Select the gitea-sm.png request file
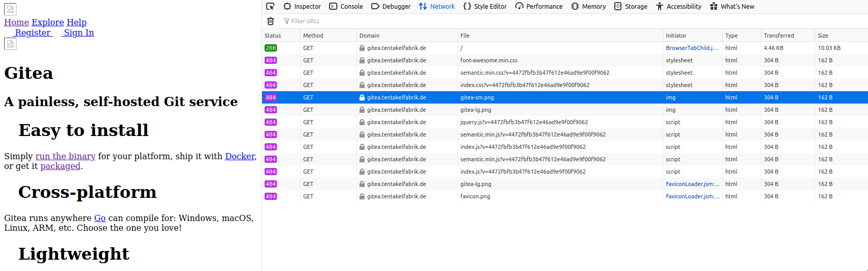Viewport: 868px width, 271px height. coord(477,97)
